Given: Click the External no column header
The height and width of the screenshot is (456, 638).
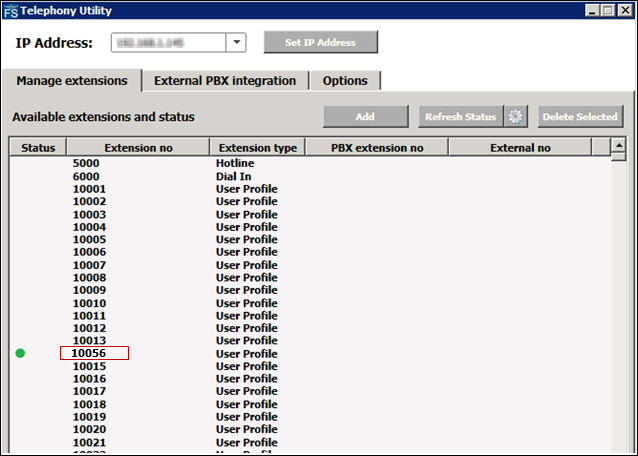Looking at the screenshot, I should 520,148.
